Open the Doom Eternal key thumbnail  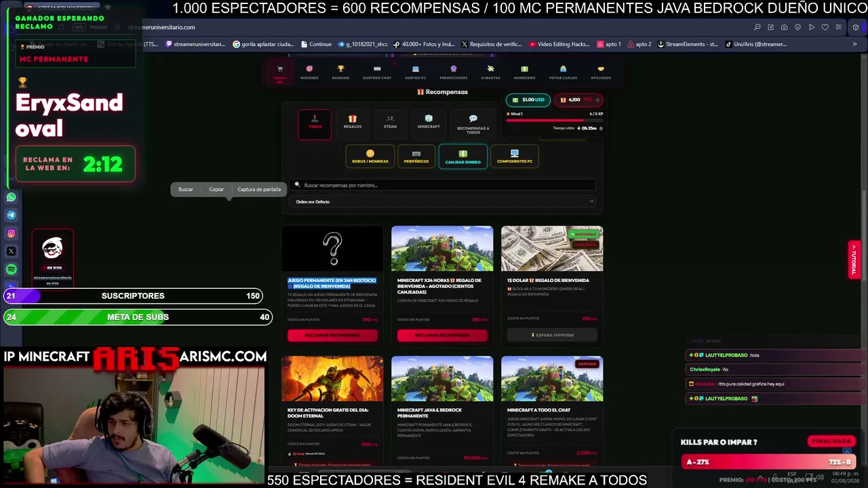point(332,379)
